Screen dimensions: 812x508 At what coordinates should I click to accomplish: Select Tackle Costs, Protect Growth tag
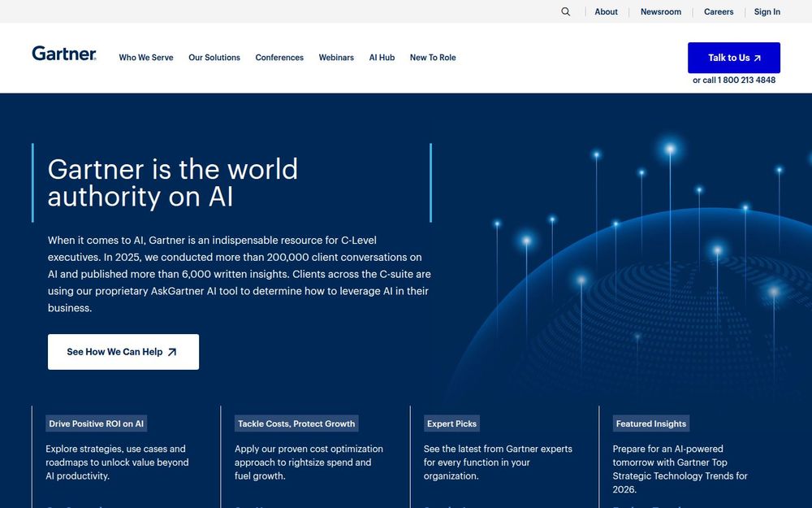pyautogui.click(x=296, y=423)
